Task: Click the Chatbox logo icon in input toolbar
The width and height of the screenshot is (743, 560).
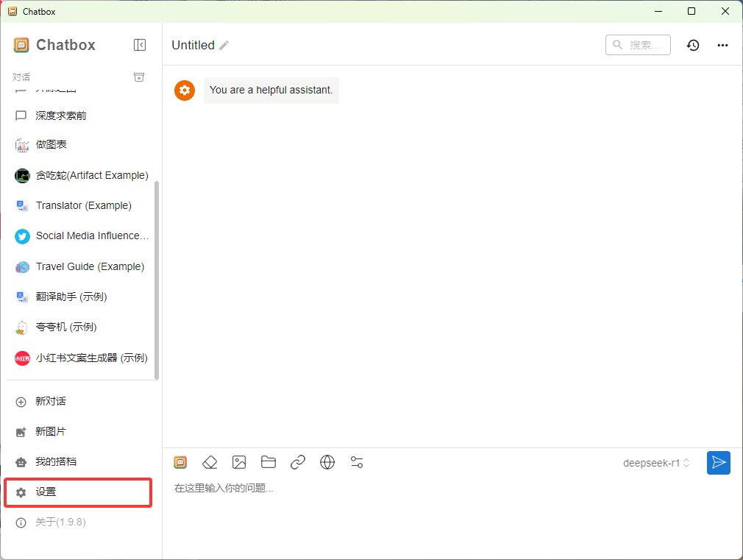Action: 180,462
